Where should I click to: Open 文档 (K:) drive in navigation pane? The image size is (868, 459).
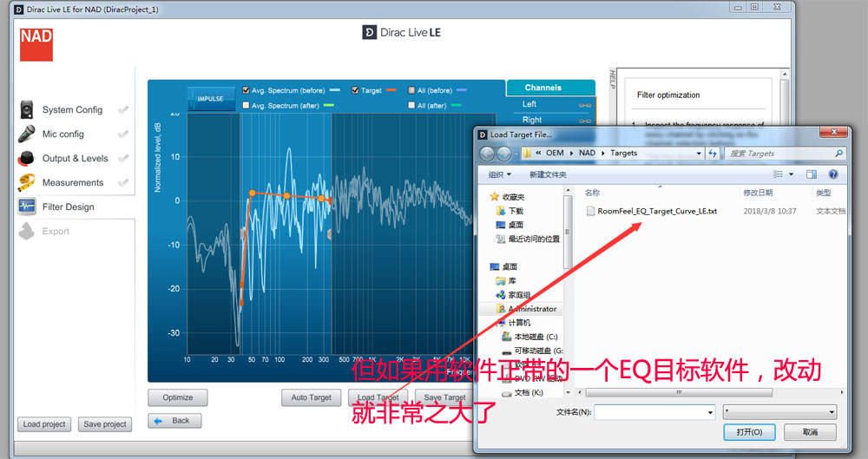523,392
